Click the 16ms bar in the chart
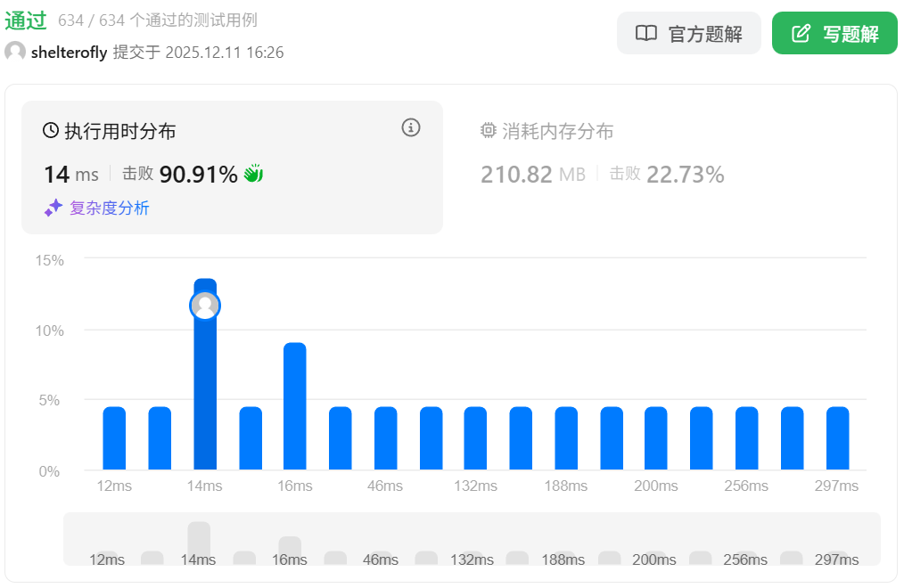Viewport: 904px width, 588px height. [295, 406]
